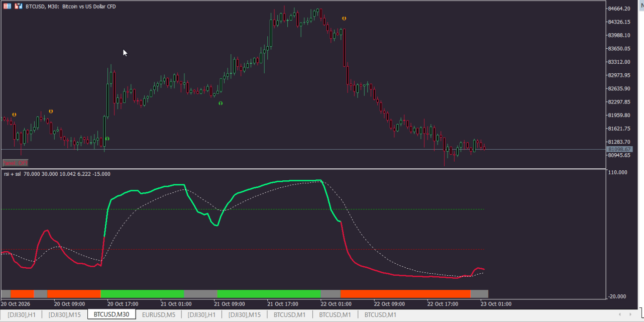Select the 82297.85 price scale value
The width and height of the screenshot is (644, 322).
tap(619, 102)
